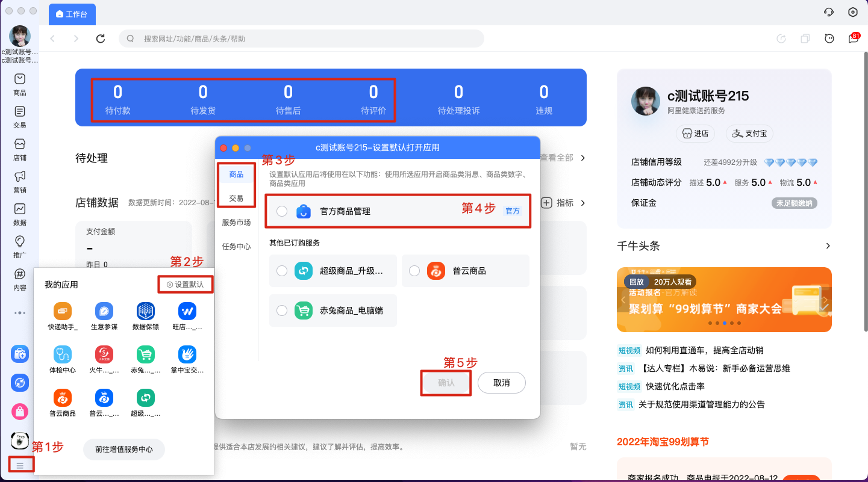Click the robot face icon in the toolbar
Viewport: 868px width, 482px height.
point(829,39)
